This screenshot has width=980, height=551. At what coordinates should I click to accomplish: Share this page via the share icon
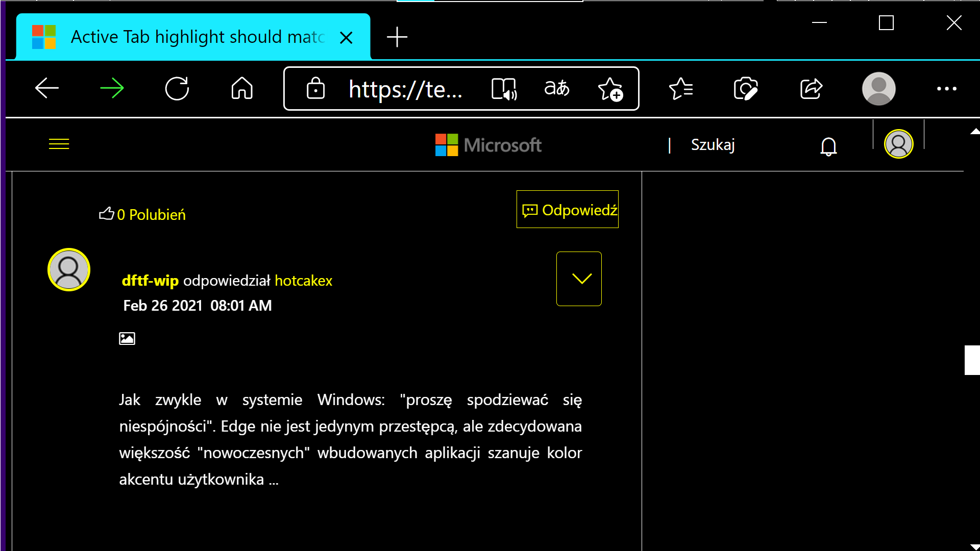pos(811,88)
